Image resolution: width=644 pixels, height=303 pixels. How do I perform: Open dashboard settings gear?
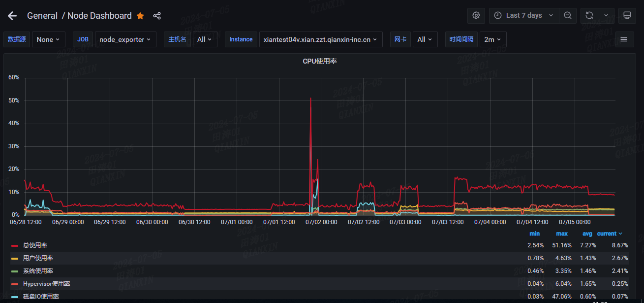[476, 15]
